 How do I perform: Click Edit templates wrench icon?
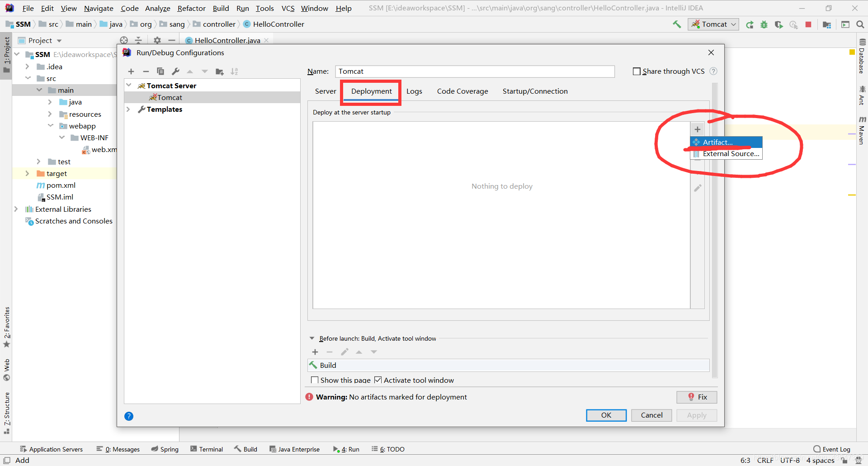[x=175, y=71]
